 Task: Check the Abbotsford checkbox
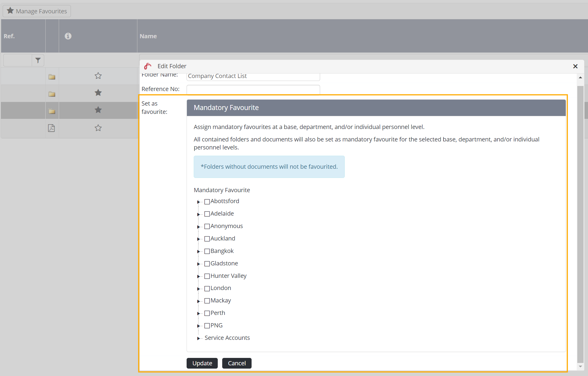click(x=207, y=202)
